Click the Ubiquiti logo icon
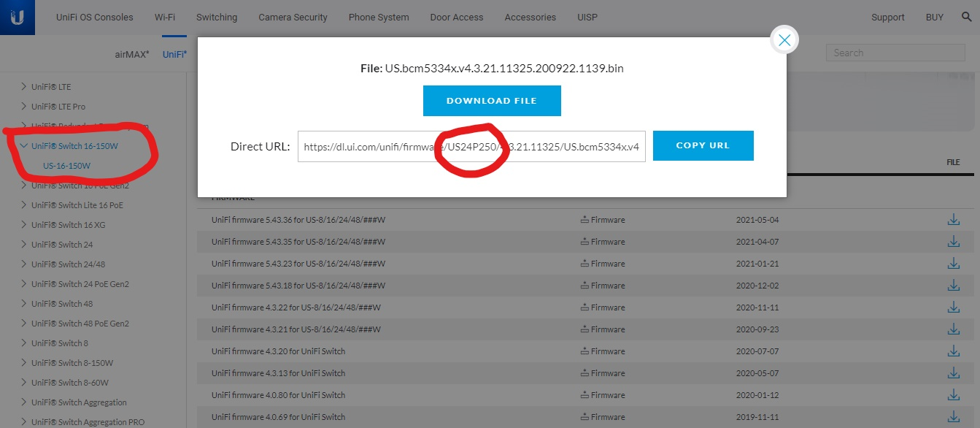Viewport: 980px width, 428px height. pyautogui.click(x=17, y=18)
